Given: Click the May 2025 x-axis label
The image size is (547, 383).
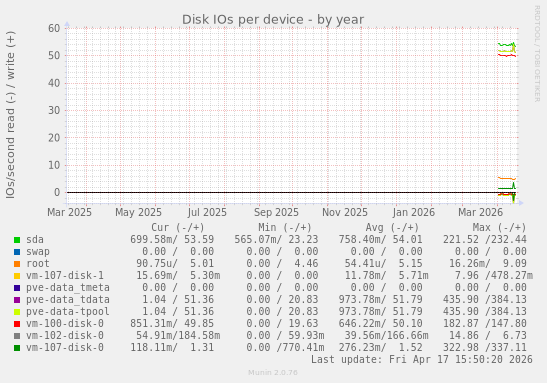Looking at the screenshot, I should [x=138, y=212].
